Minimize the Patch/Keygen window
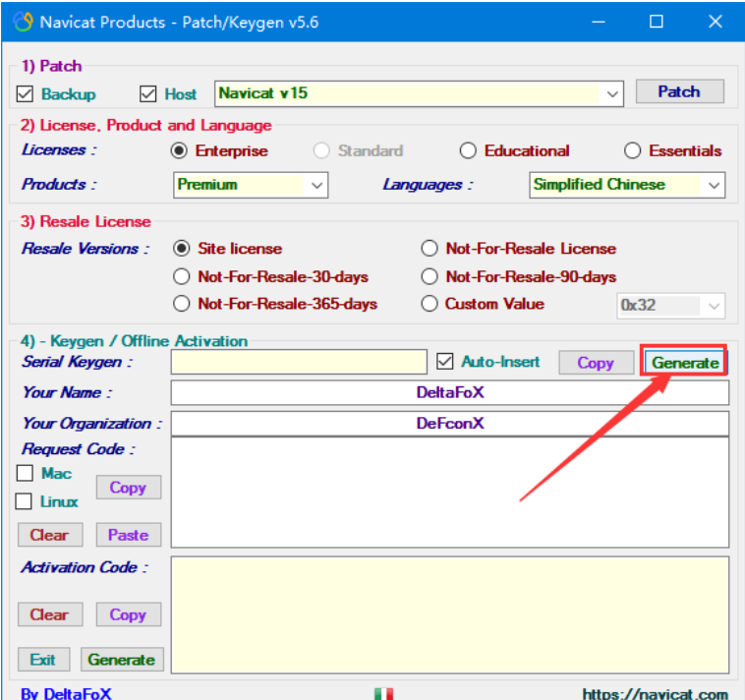The height and width of the screenshot is (700, 745). [599, 22]
